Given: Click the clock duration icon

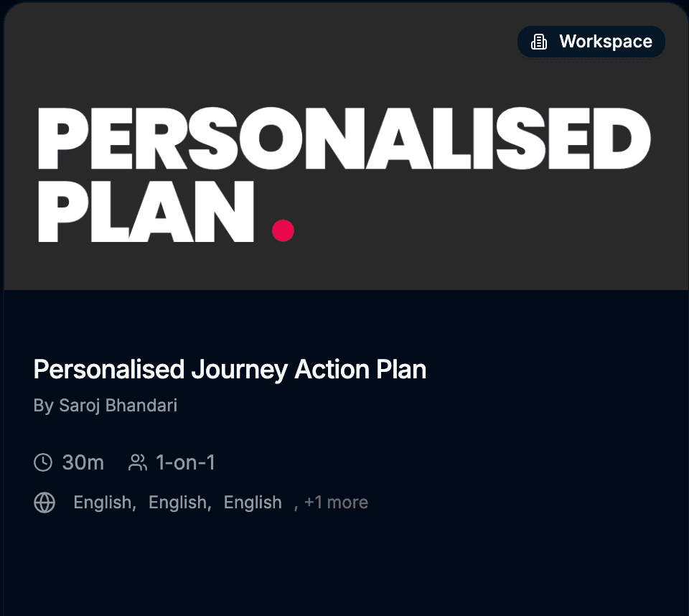Looking at the screenshot, I should pos(43,462).
